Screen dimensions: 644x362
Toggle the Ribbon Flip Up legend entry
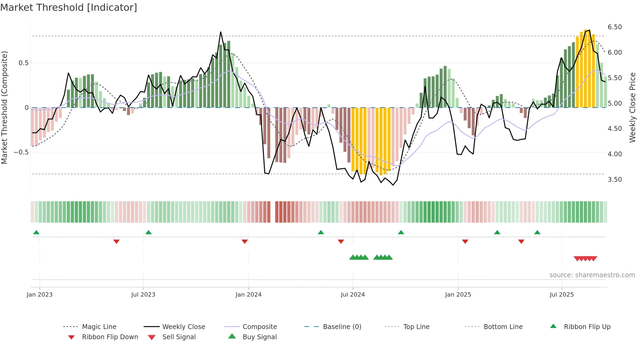click(x=580, y=327)
